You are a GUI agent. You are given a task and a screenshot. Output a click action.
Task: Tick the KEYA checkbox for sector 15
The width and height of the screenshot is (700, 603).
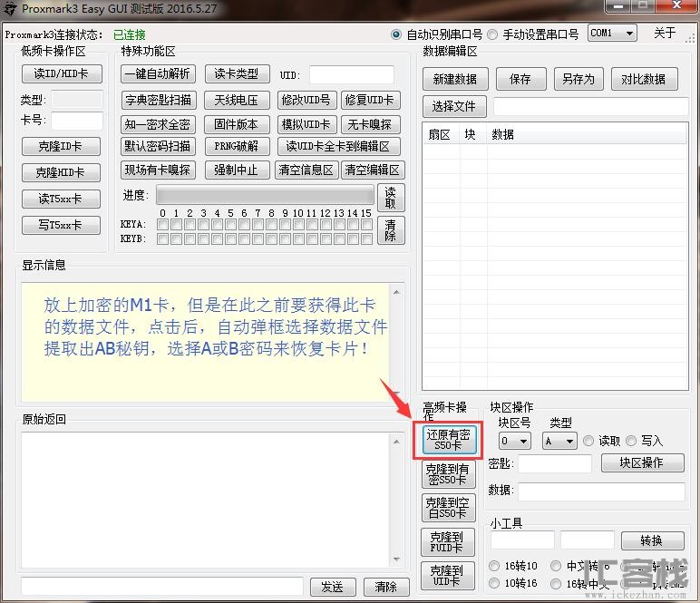click(366, 225)
